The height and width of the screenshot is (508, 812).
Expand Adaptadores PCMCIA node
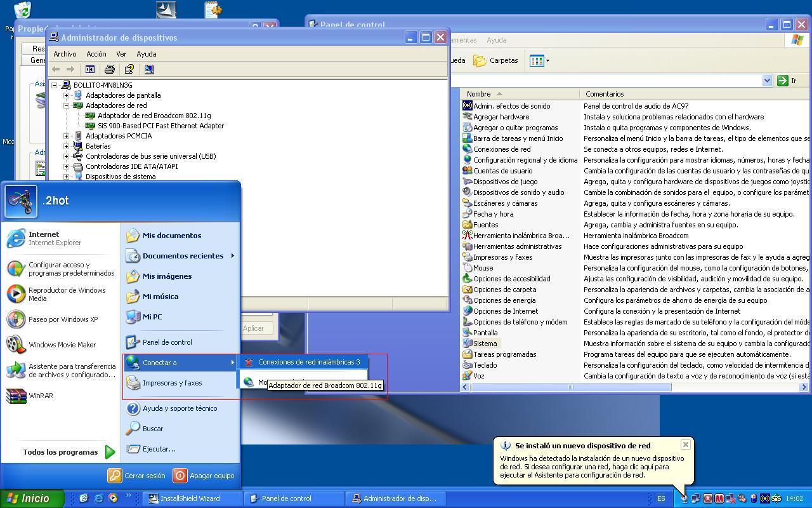66,136
